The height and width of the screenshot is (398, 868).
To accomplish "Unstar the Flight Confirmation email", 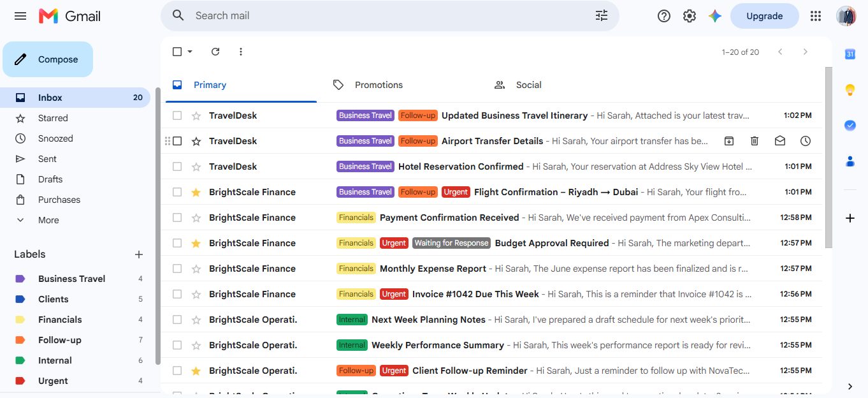I will click(196, 192).
